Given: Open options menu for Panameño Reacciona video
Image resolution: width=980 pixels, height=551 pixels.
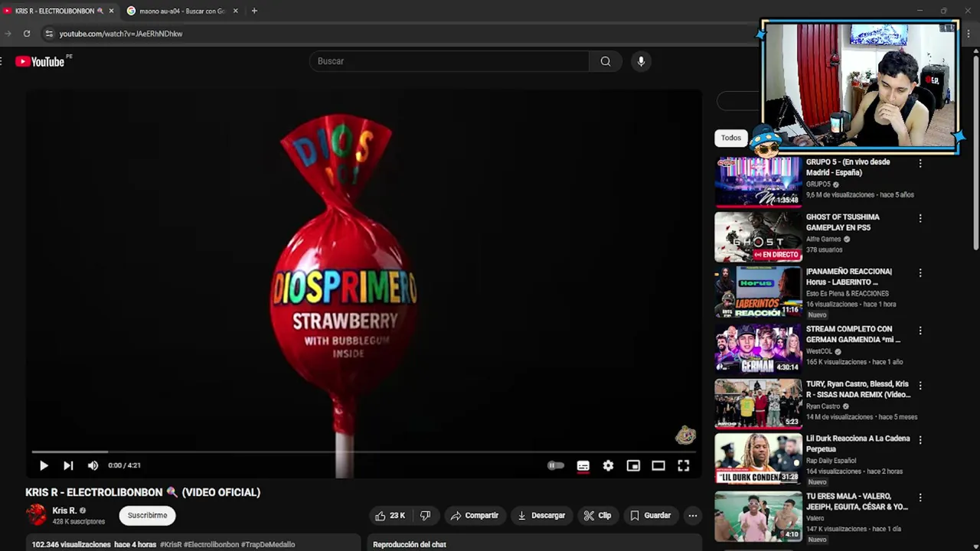Looking at the screenshot, I should coord(920,272).
